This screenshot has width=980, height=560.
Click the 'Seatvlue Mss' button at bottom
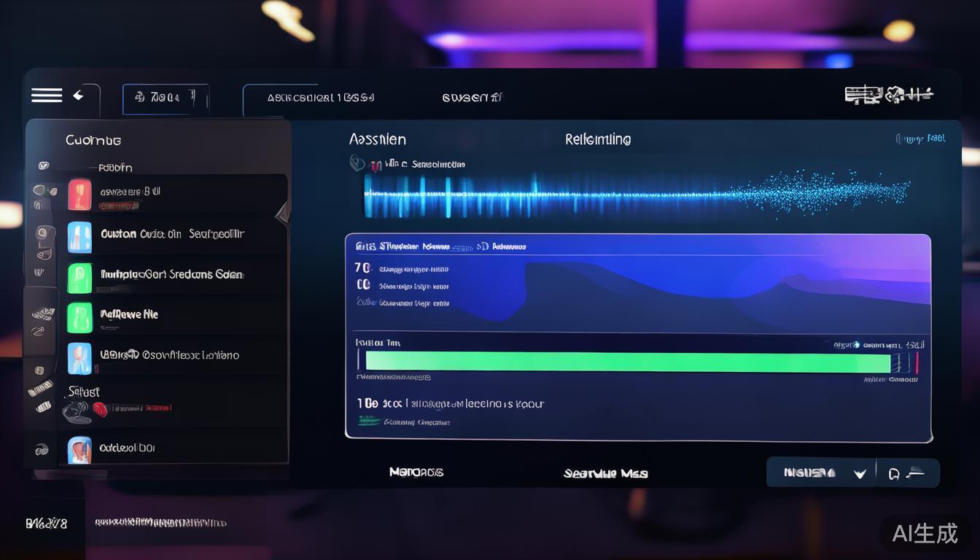point(605,473)
